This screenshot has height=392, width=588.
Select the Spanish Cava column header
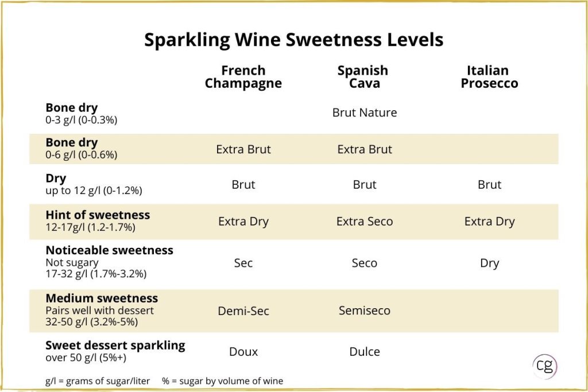[363, 77]
